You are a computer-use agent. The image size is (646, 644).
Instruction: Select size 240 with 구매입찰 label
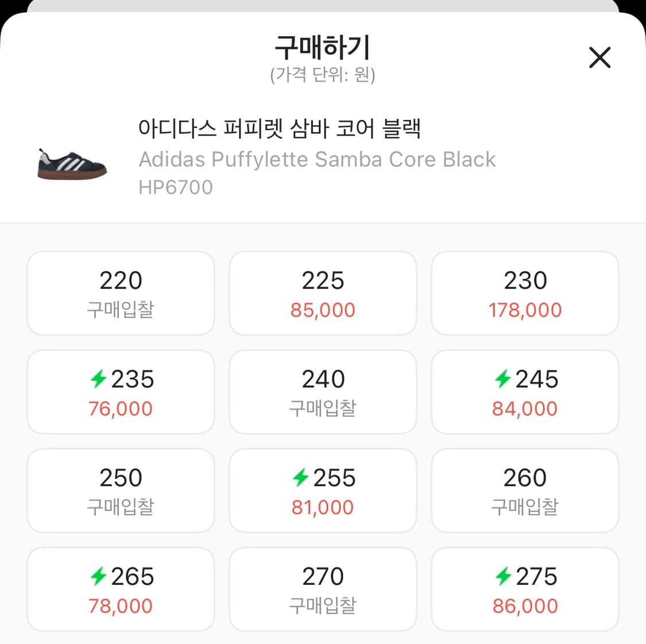[x=323, y=392]
